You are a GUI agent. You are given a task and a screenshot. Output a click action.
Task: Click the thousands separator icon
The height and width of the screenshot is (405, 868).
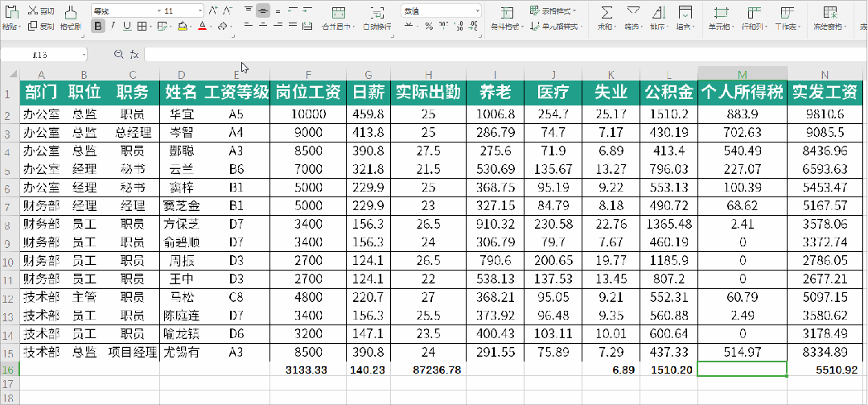(443, 26)
